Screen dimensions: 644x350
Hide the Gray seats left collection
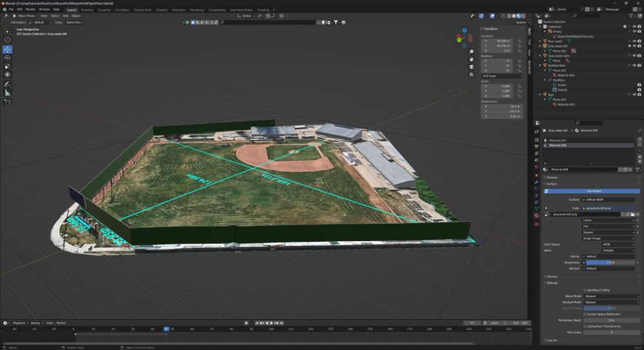[634, 46]
